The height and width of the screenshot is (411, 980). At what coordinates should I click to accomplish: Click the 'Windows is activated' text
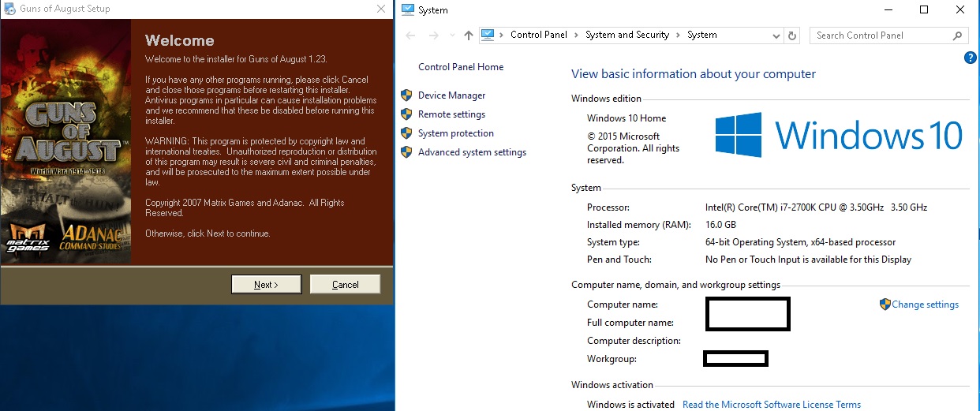tap(630, 405)
